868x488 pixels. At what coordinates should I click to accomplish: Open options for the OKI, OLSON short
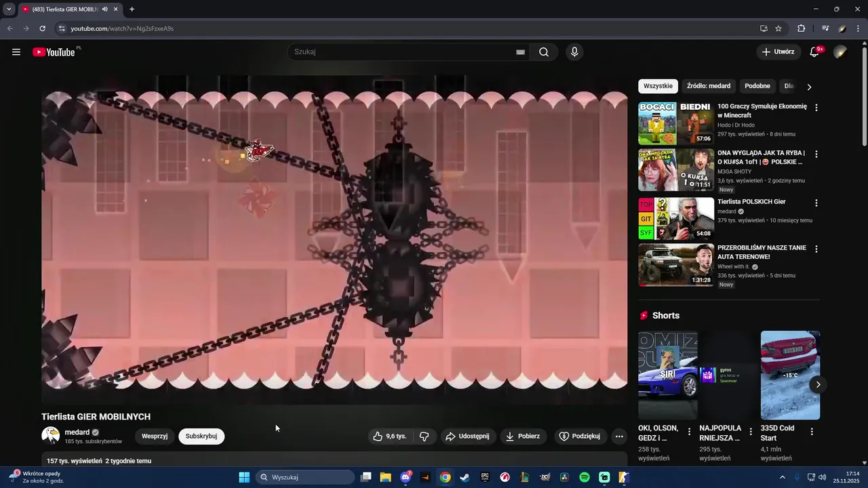click(x=690, y=432)
